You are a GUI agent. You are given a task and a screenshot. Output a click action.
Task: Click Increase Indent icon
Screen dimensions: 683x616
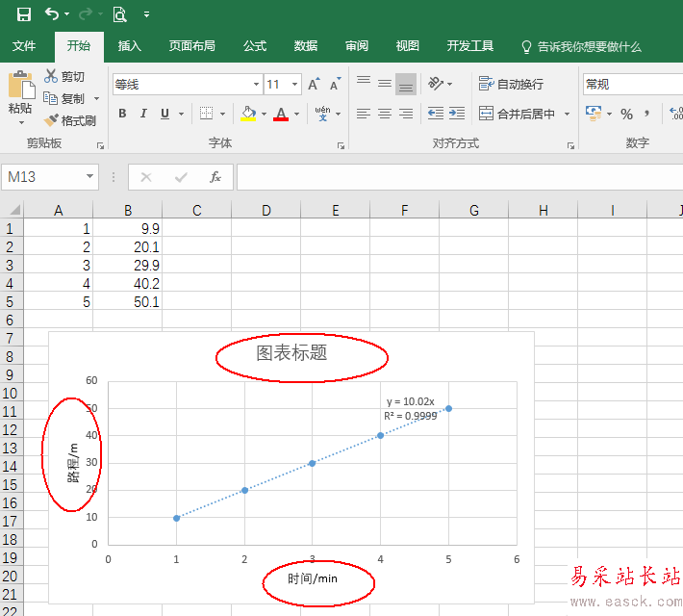click(x=457, y=114)
